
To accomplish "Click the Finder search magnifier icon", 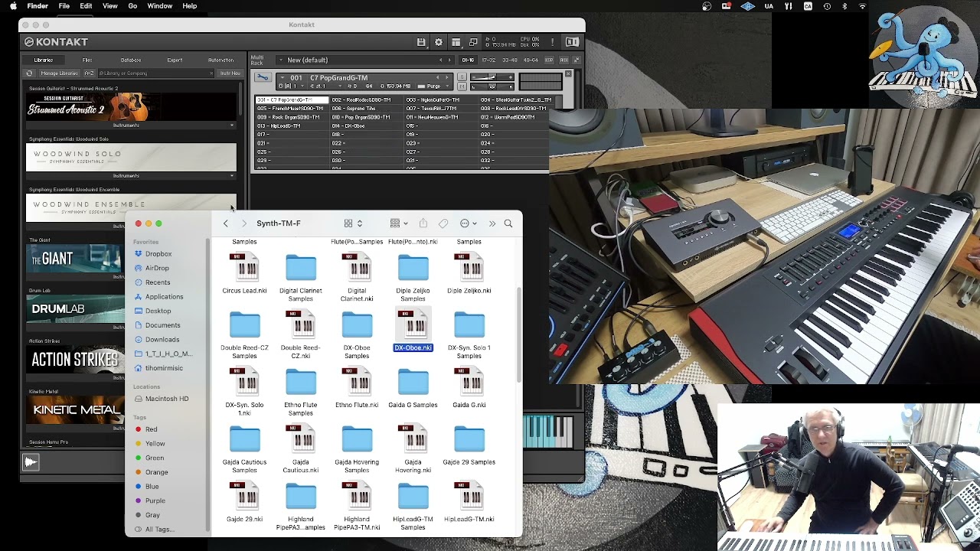I will tap(508, 223).
